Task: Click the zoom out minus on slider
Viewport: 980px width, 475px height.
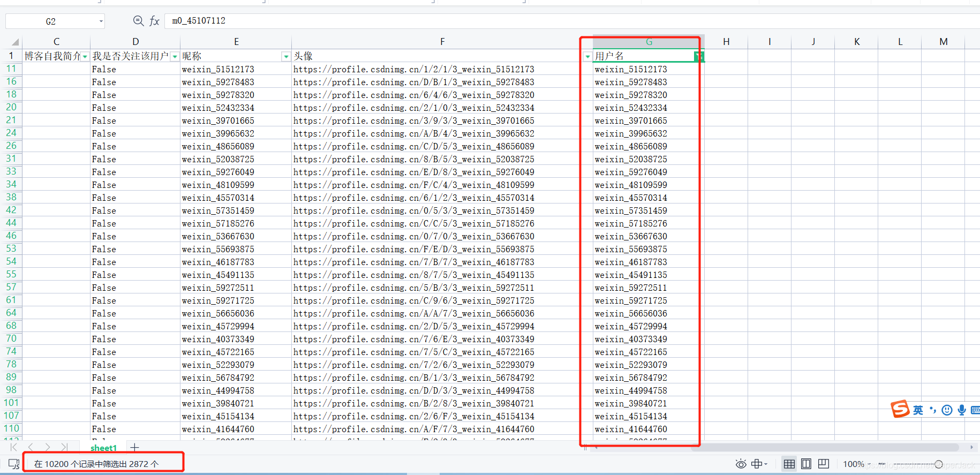Action: (882, 464)
